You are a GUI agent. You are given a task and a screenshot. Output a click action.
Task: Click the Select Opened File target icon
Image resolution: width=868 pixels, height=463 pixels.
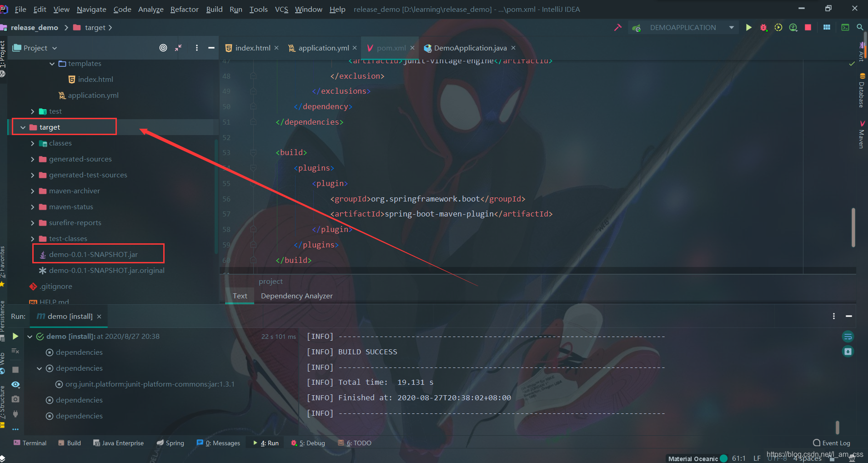163,48
